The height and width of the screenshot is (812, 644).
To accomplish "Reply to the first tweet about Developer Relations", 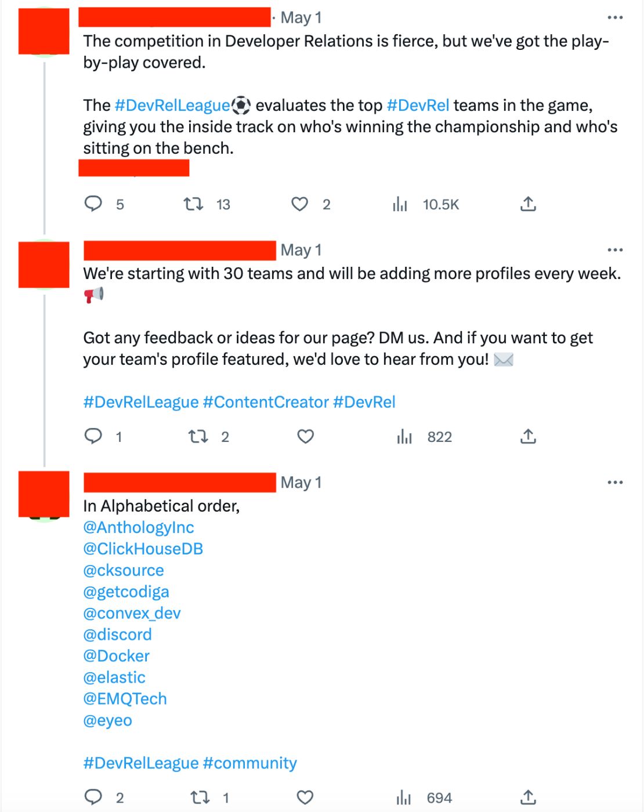I will pos(93,204).
